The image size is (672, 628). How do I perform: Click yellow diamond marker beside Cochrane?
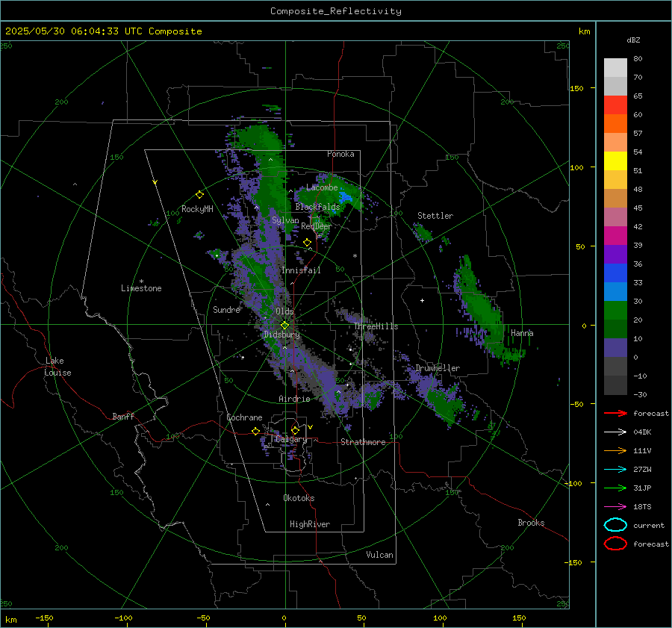pyautogui.click(x=255, y=431)
